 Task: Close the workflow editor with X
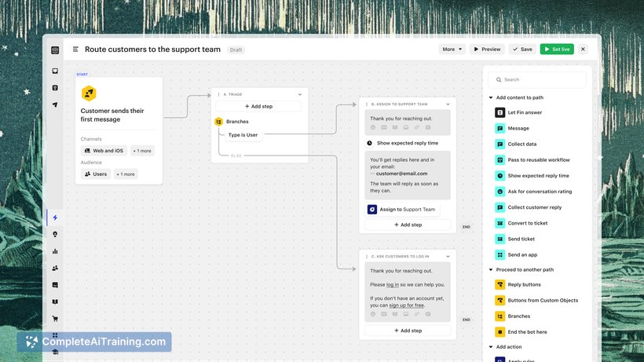(x=583, y=49)
